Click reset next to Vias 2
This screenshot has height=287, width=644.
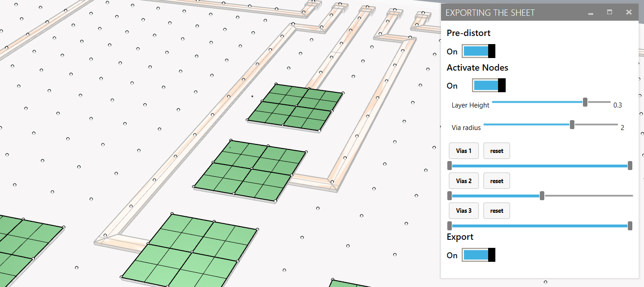click(x=497, y=181)
